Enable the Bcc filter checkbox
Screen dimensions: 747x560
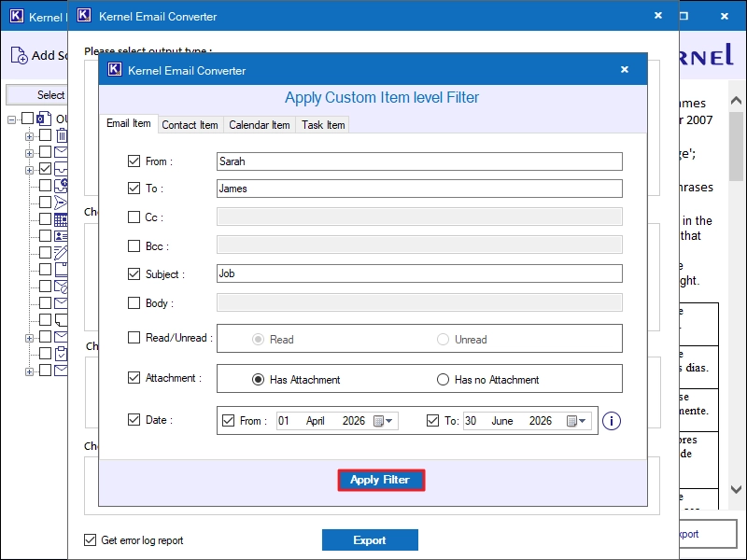pos(134,245)
